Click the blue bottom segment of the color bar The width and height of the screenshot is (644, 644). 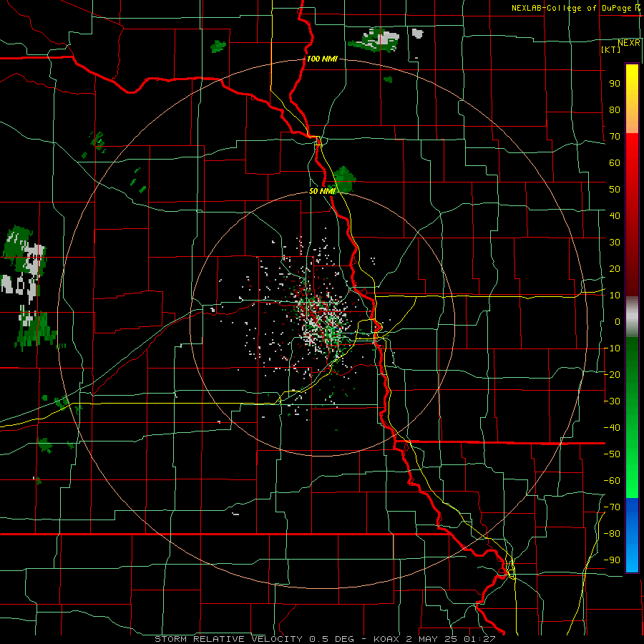coord(632,535)
